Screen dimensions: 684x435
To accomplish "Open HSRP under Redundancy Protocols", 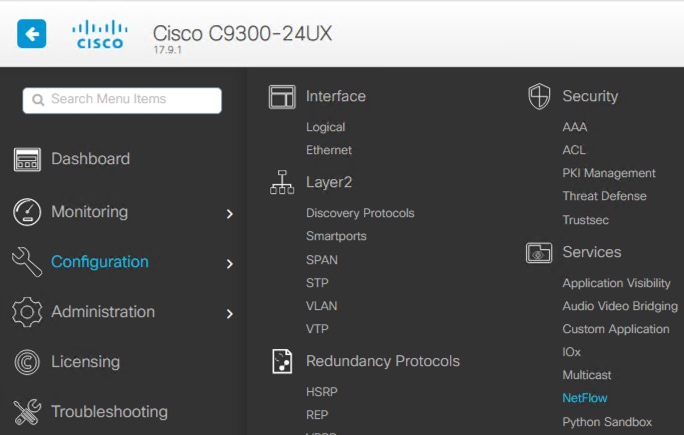I will (322, 392).
